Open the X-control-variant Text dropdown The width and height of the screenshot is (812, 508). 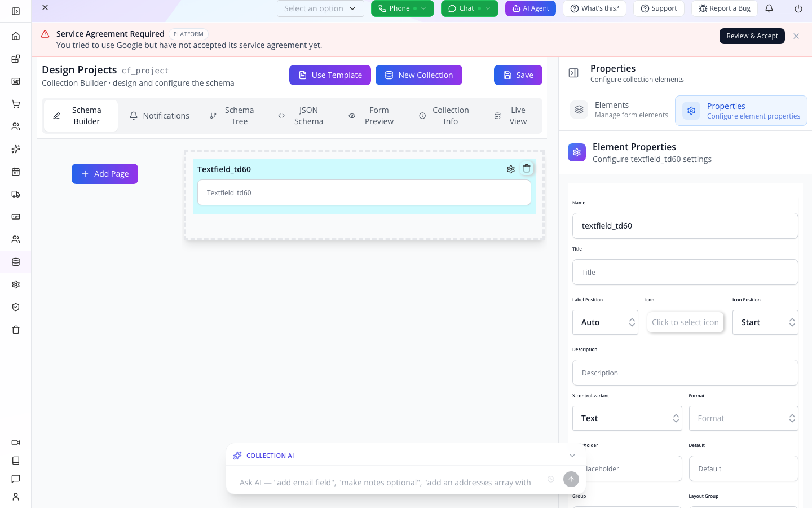point(627,418)
